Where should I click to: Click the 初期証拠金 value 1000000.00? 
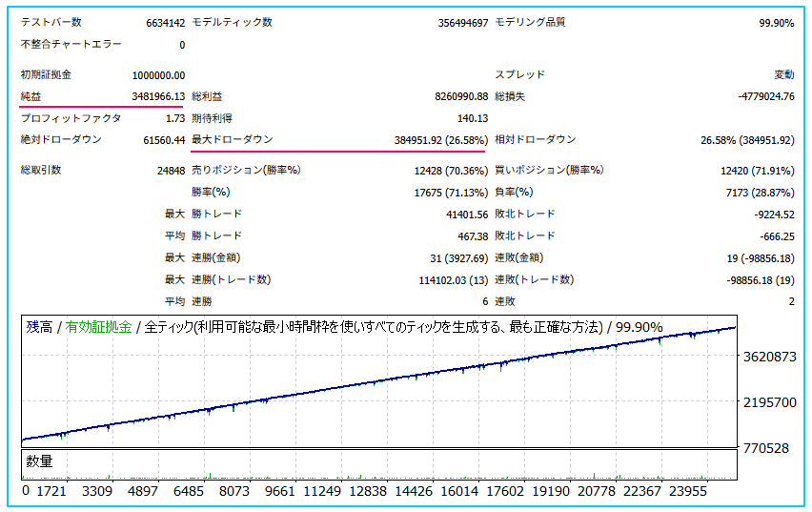pyautogui.click(x=158, y=75)
